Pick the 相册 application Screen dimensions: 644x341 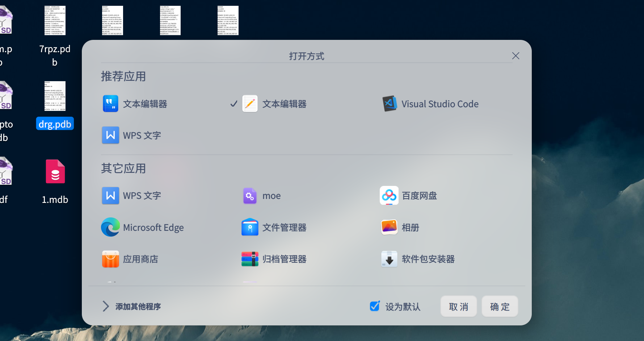tap(400, 228)
